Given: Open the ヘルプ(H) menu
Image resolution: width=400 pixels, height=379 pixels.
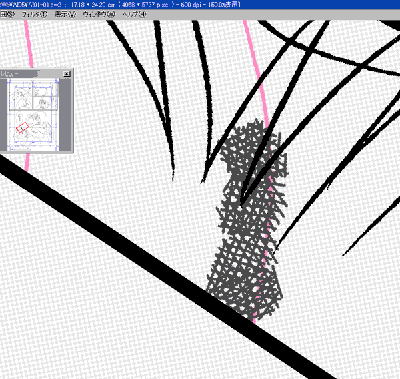Looking at the screenshot, I should pos(134,14).
